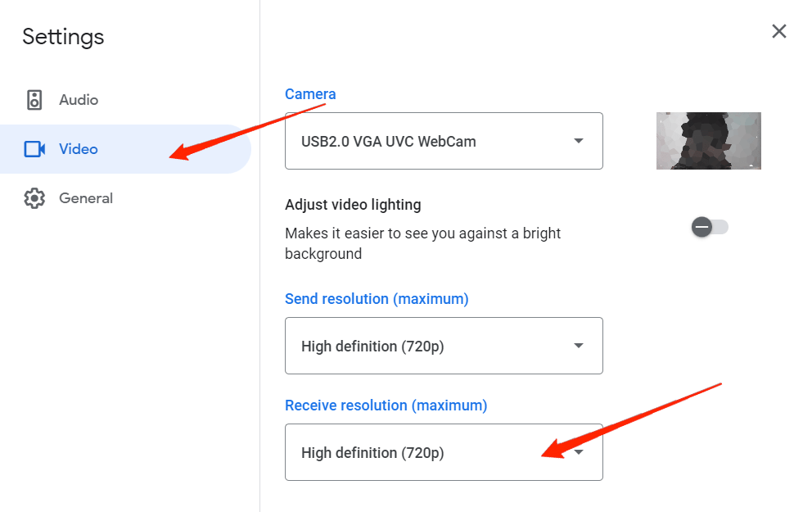Click the Adjust video lighting heading text

(353, 205)
